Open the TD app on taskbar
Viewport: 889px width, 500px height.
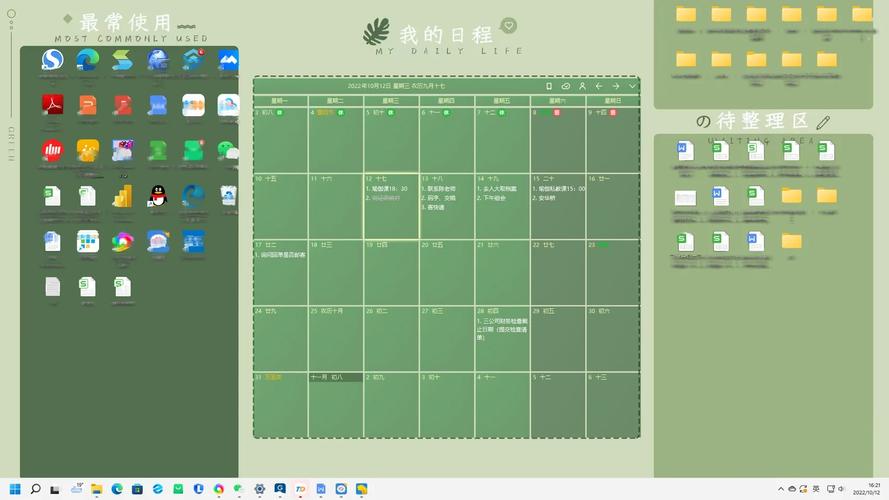pos(300,489)
